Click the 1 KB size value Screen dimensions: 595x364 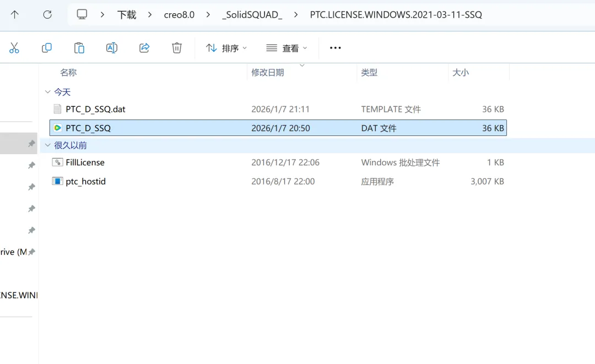496,162
